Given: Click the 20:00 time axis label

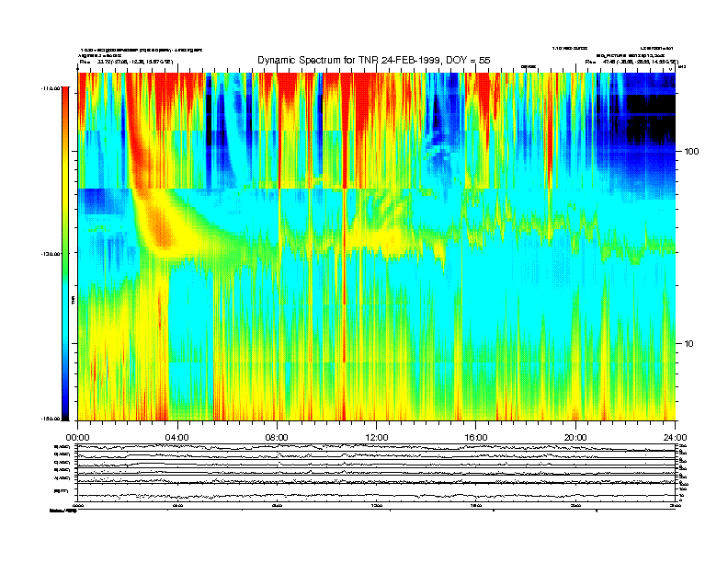Looking at the screenshot, I should (575, 438).
